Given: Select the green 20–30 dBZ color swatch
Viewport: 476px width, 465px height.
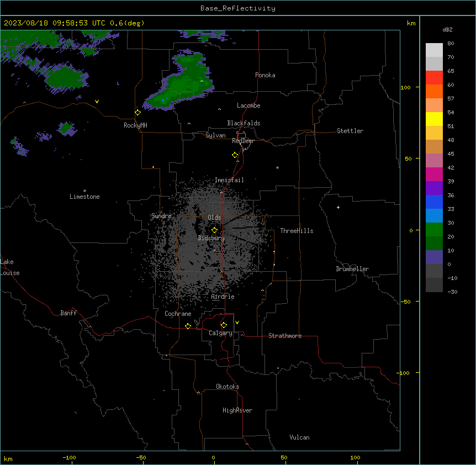Looking at the screenshot, I should (434, 230).
